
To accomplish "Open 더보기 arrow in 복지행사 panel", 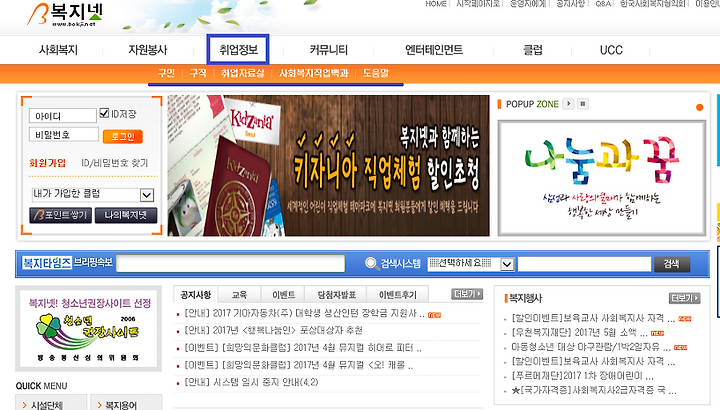I will tap(684, 298).
